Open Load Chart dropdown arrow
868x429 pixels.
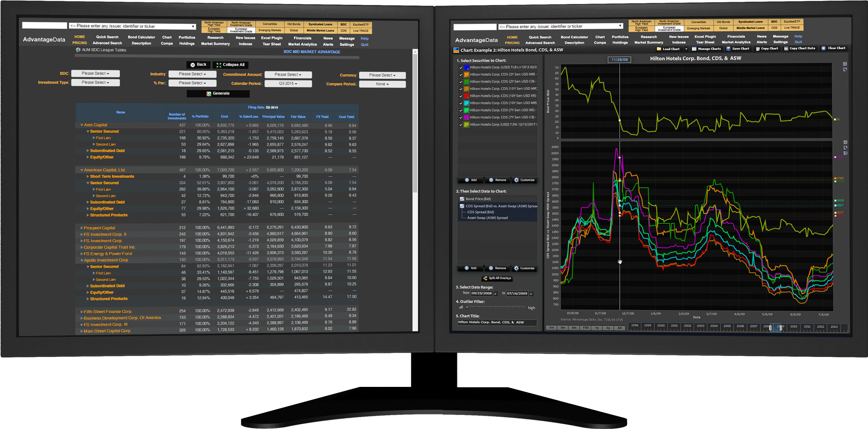(x=686, y=49)
